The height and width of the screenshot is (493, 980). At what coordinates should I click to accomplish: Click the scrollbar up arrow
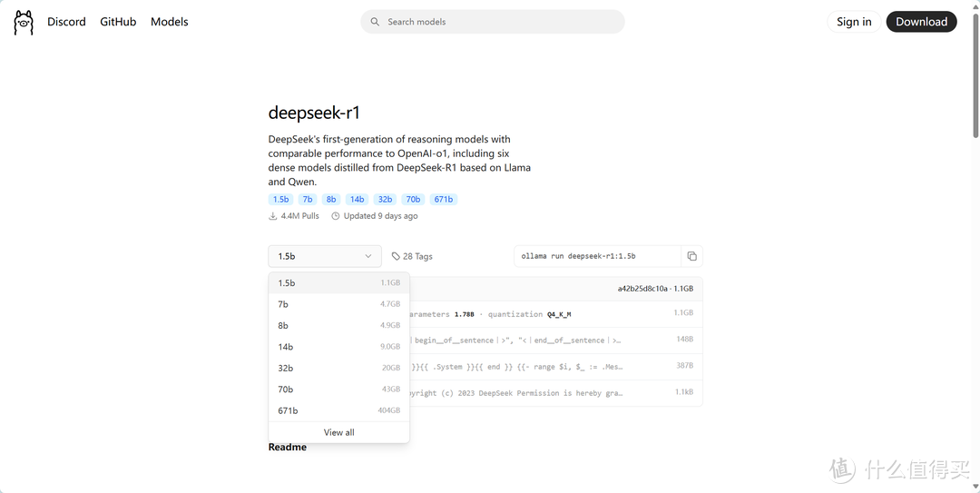(975, 5)
